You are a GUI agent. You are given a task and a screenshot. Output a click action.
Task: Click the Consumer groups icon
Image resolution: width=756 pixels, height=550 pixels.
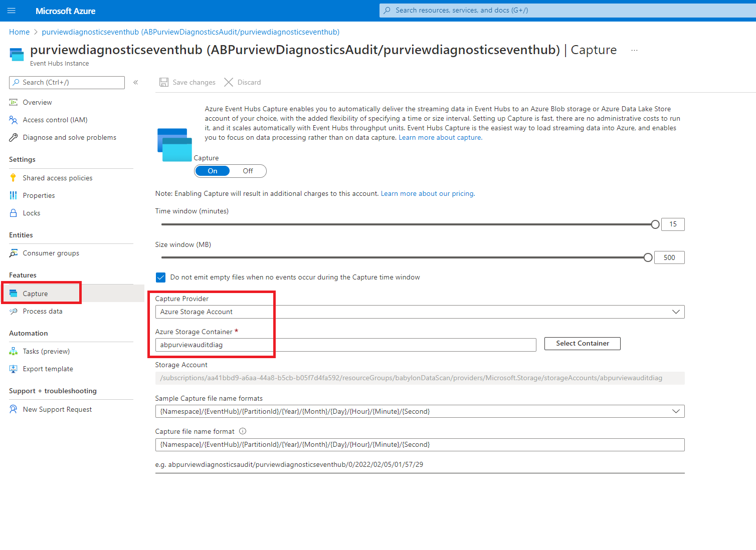pyautogui.click(x=14, y=253)
